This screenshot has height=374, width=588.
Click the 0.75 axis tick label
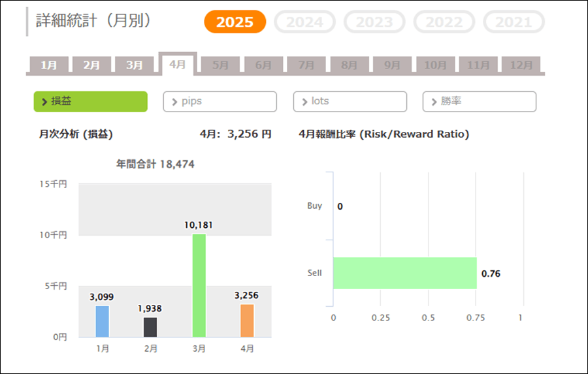[476, 318]
